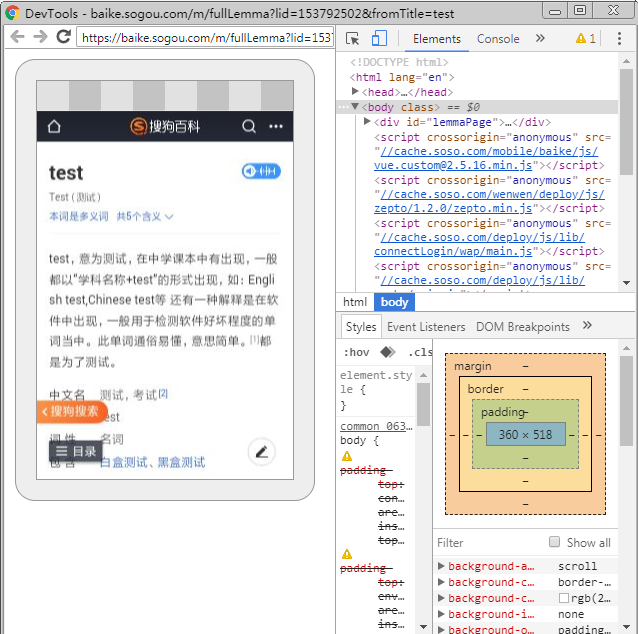
Task: Open citation reference [2] link
Action: [163, 394]
